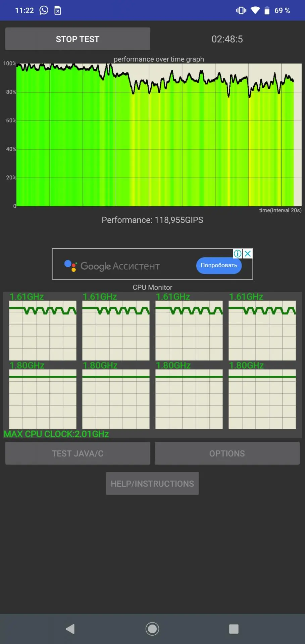The image size is (305, 644).
Task: Close the Google Assistant ad
Action: [248, 254]
